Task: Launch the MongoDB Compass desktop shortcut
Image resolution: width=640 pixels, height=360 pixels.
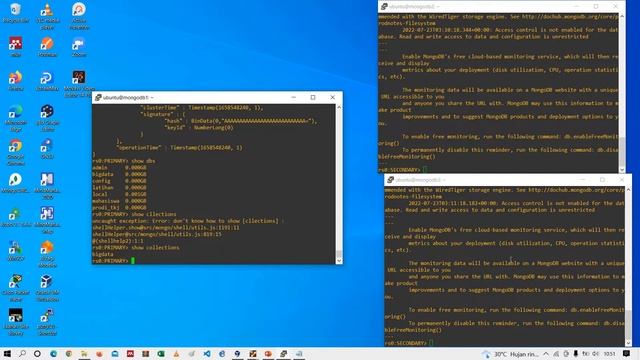Action: (16, 182)
